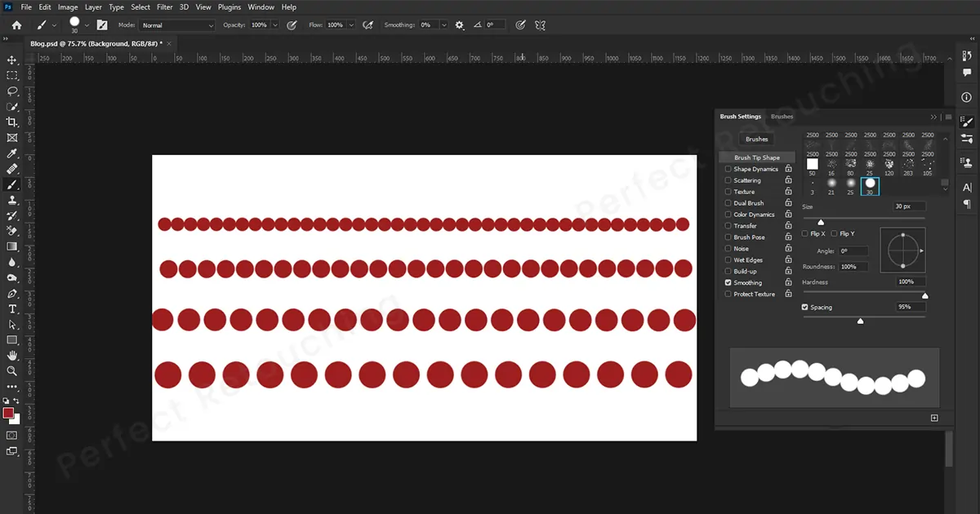Open the blending Mode dropdown
The width and height of the screenshot is (980, 514).
click(x=177, y=24)
